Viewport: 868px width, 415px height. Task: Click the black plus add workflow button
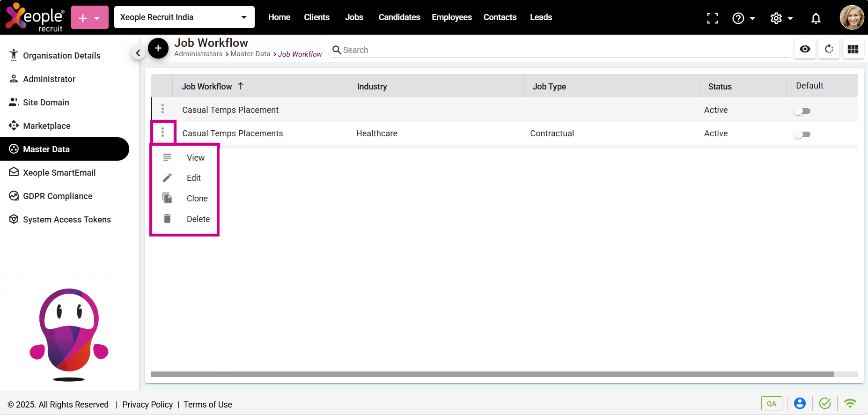(x=158, y=48)
